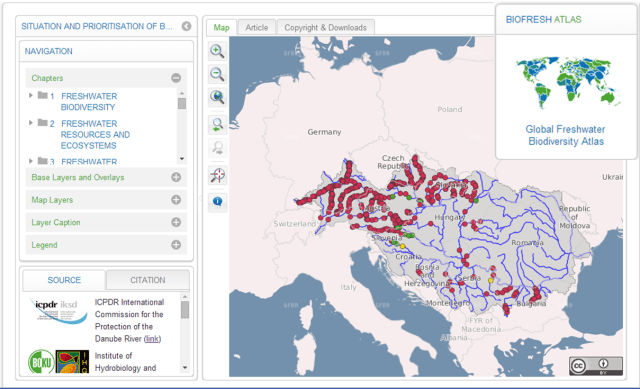The height and width of the screenshot is (389, 640).
Task: Click the source panel scrollbar thumb
Action: (x=185, y=309)
